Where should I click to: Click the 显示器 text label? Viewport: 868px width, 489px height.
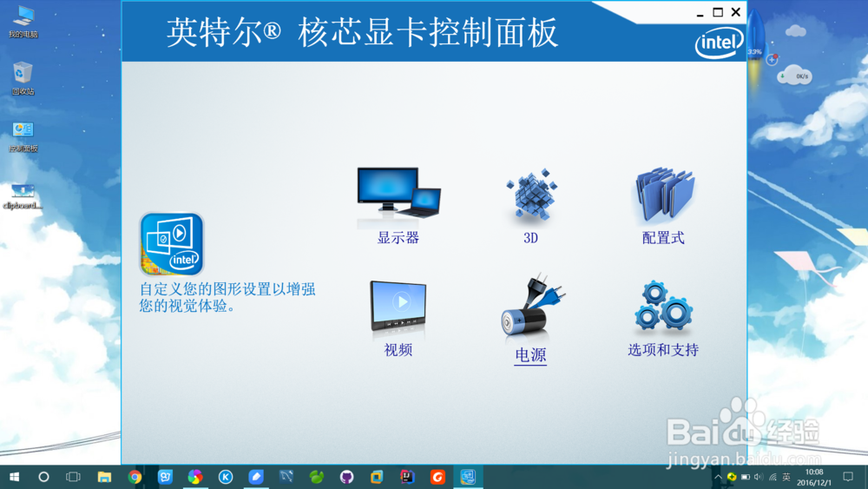398,238
